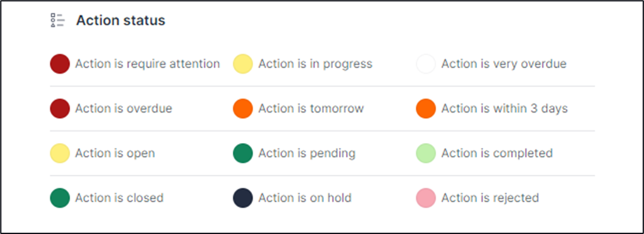
Task: Select the 'Action is in progress' text
Action: click(316, 64)
